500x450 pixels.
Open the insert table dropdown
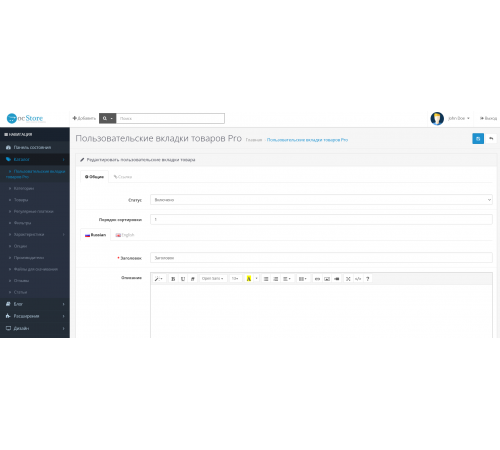coord(303,279)
